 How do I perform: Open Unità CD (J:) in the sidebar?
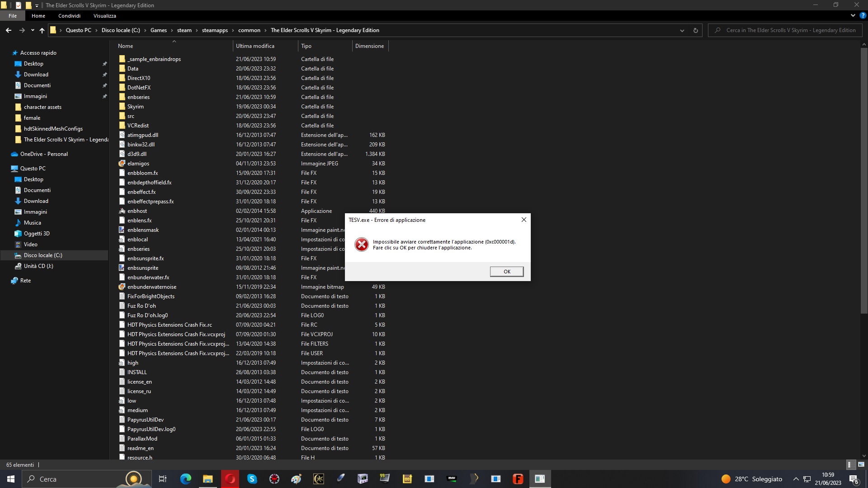(x=38, y=266)
